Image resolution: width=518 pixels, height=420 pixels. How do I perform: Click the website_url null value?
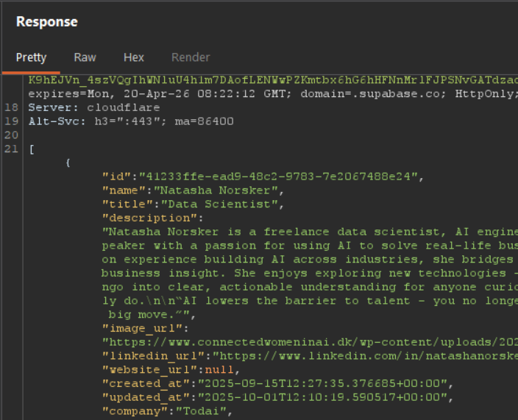[x=219, y=370]
